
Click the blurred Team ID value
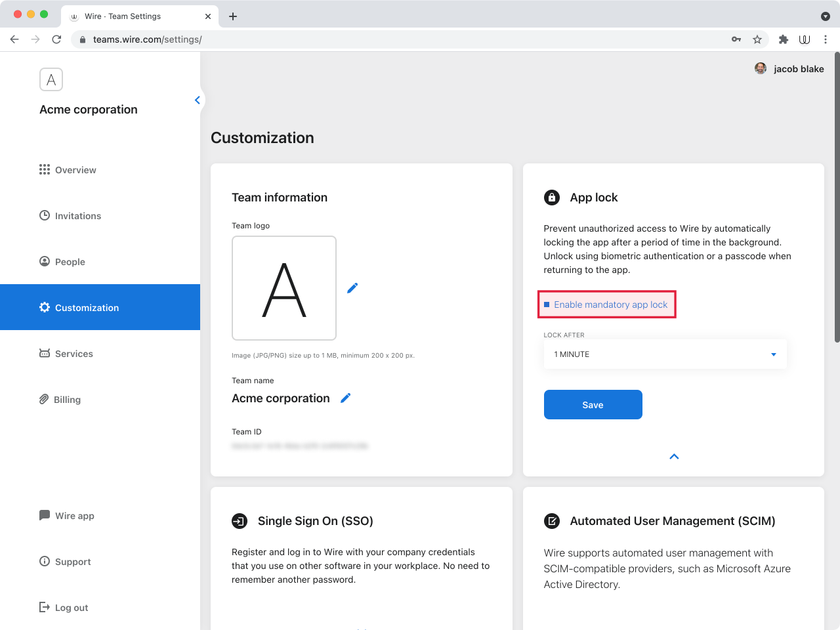(300, 446)
